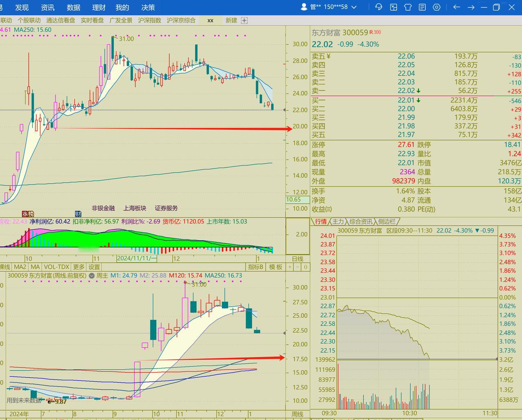Open the 我的 menu

tap(122, 7)
